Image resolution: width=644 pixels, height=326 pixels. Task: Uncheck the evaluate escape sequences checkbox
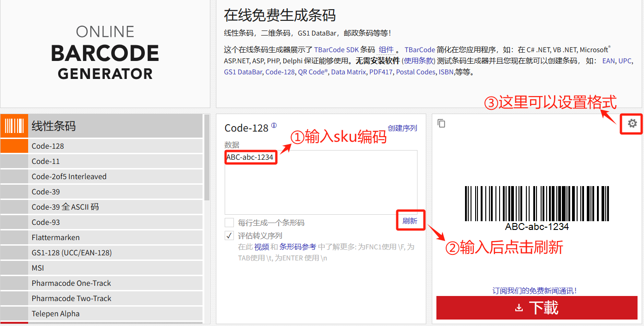(229, 235)
